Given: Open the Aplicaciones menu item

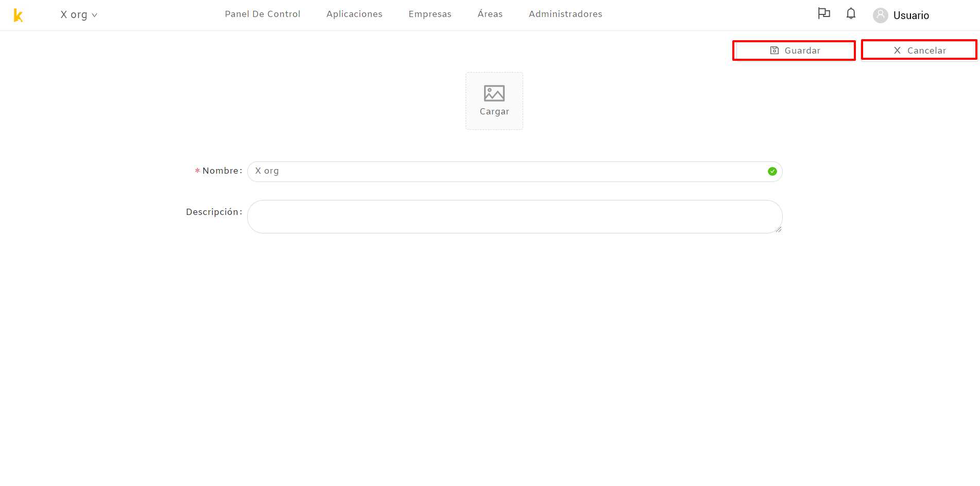Looking at the screenshot, I should coord(354,14).
